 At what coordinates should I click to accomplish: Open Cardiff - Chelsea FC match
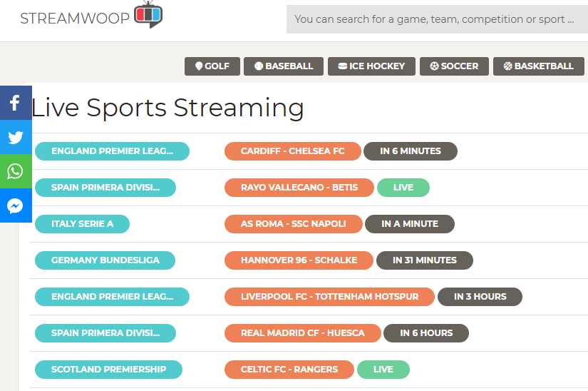(292, 151)
